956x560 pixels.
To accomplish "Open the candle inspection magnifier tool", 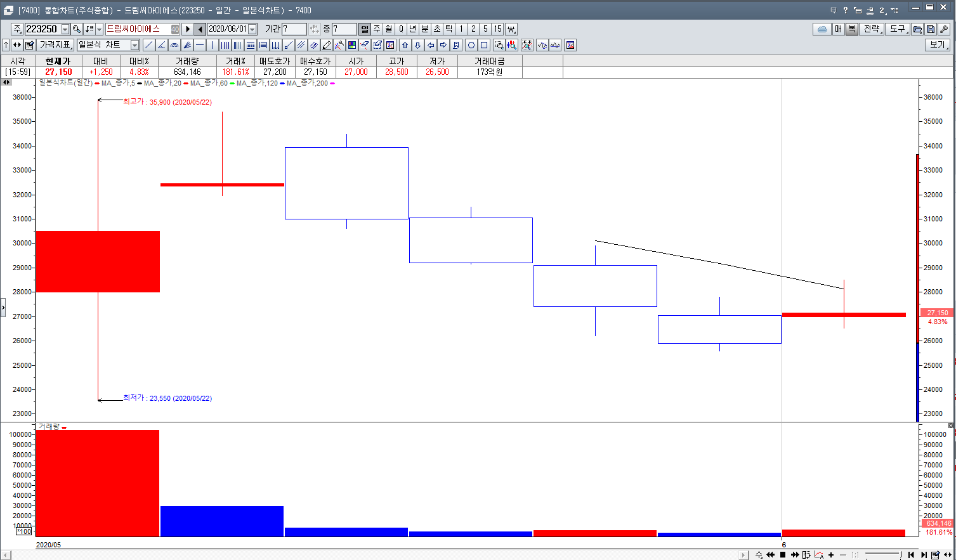I will click(511, 45).
